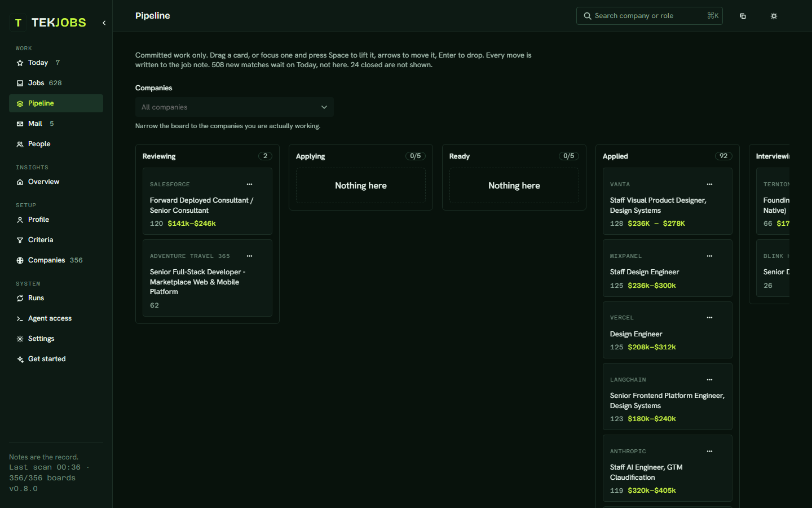Open the Senior Frontend Platform Engineer card
This screenshot has height=508, width=812.
(x=668, y=397)
